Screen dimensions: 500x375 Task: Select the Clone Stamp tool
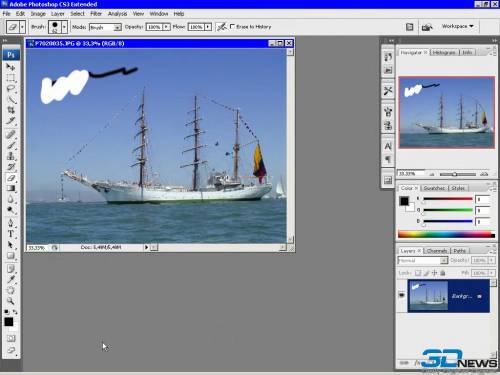pos(11,156)
